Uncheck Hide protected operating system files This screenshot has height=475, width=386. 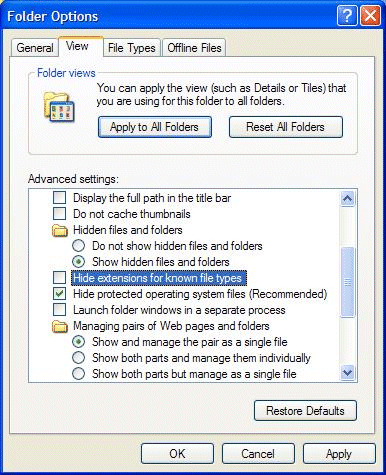click(59, 294)
